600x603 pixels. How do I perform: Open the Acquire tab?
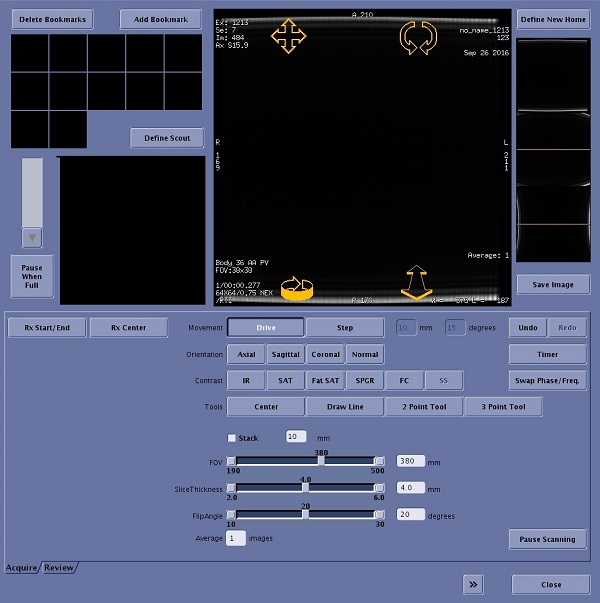click(22, 568)
